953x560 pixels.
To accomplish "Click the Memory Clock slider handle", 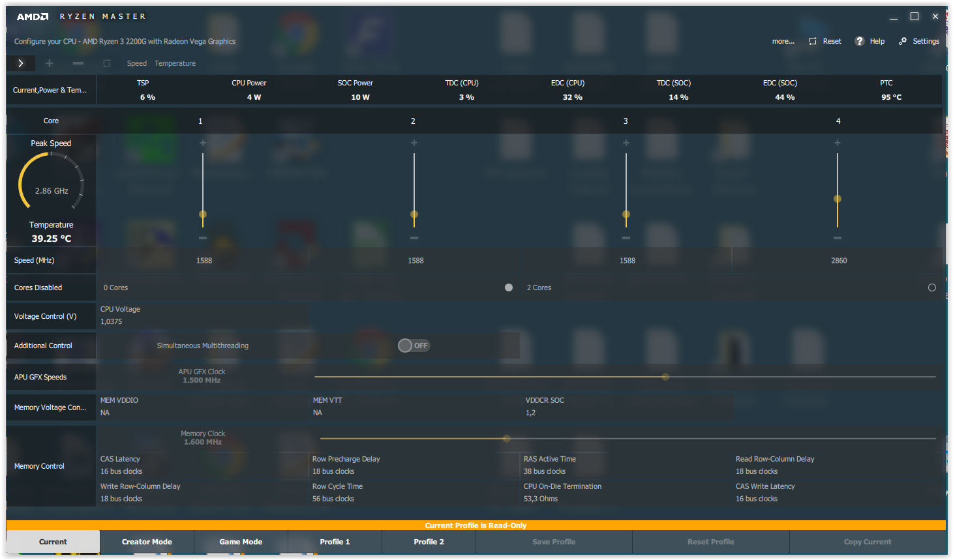I will click(x=507, y=439).
